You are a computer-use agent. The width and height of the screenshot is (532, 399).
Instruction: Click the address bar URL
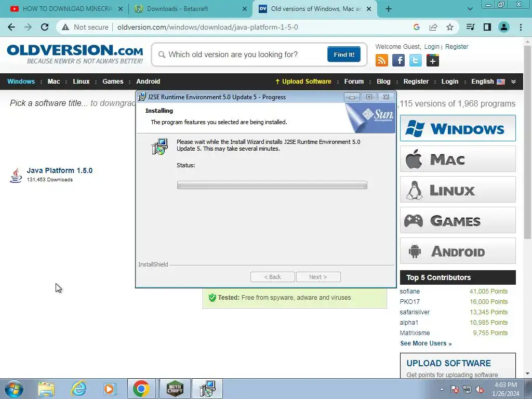pos(208,27)
